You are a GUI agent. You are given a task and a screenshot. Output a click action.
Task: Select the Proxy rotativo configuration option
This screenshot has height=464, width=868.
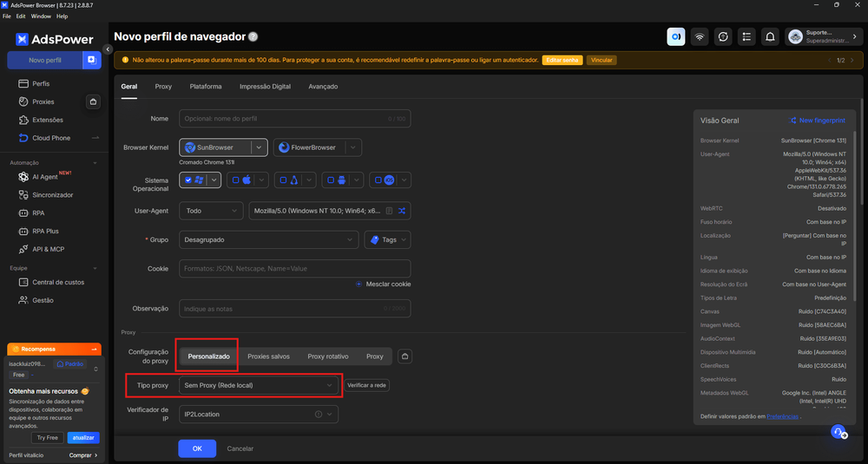pos(328,356)
